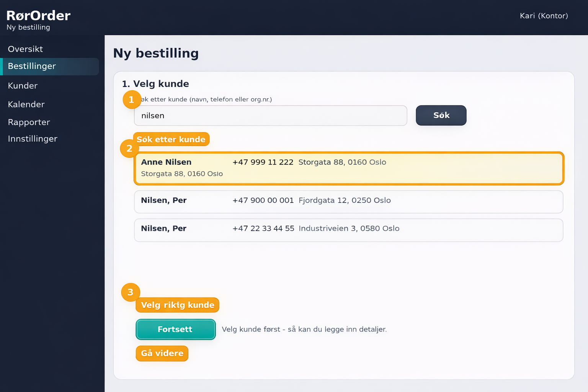Go to the Kunder section

click(23, 86)
